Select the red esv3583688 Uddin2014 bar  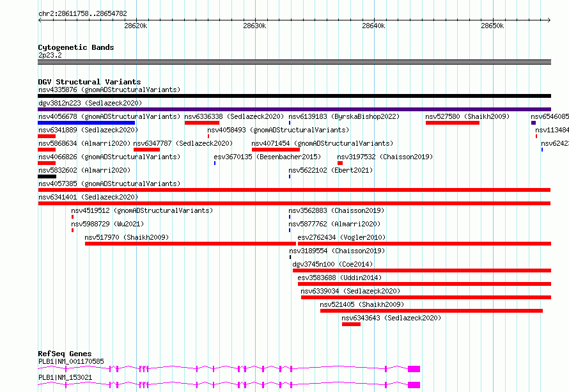coord(425,284)
